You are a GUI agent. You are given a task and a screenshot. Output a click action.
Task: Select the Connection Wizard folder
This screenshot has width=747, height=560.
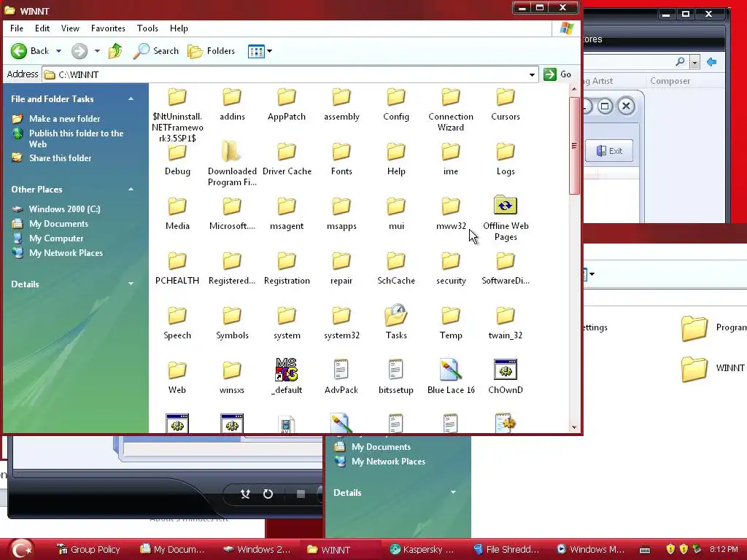tap(451, 109)
